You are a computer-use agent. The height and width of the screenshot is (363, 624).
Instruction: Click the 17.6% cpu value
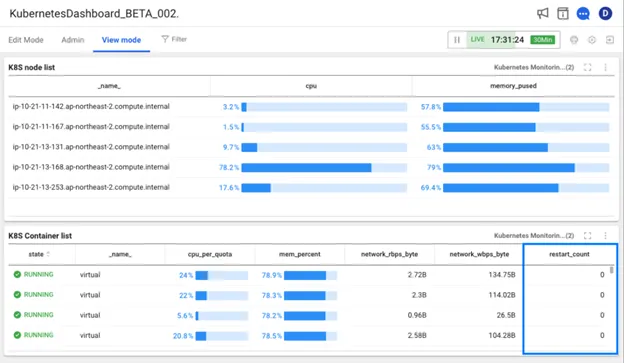pyautogui.click(x=229, y=187)
